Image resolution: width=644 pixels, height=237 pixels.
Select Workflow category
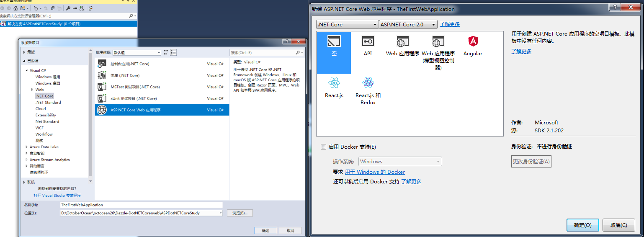click(44, 134)
